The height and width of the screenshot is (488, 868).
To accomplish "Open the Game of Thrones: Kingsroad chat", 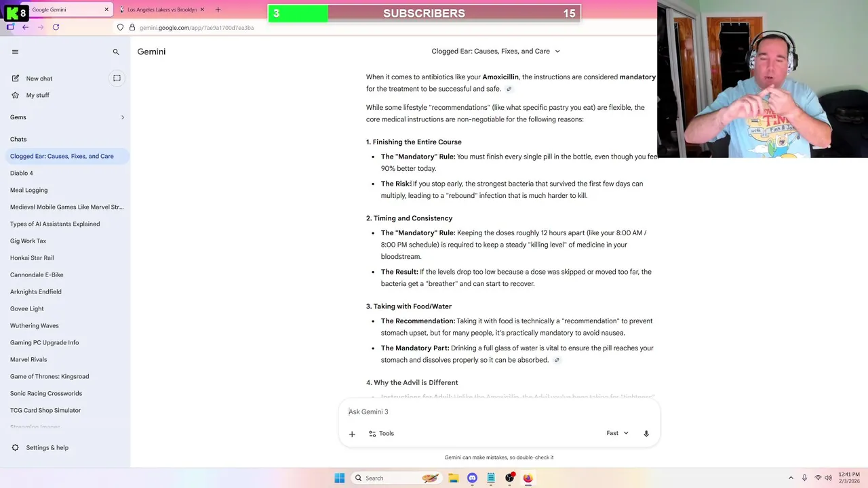I will click(50, 376).
